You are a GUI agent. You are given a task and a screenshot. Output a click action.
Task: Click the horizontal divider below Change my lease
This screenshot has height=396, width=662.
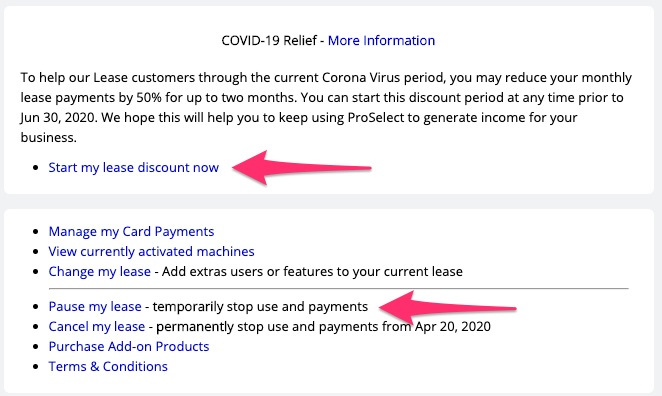coord(339,289)
